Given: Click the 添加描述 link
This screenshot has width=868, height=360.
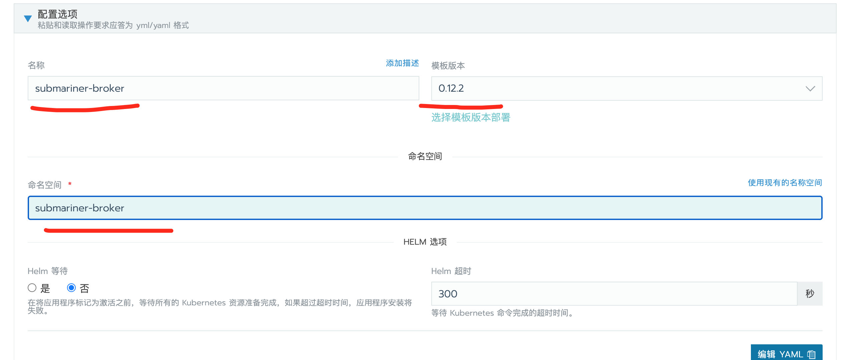Looking at the screenshot, I should tap(402, 63).
